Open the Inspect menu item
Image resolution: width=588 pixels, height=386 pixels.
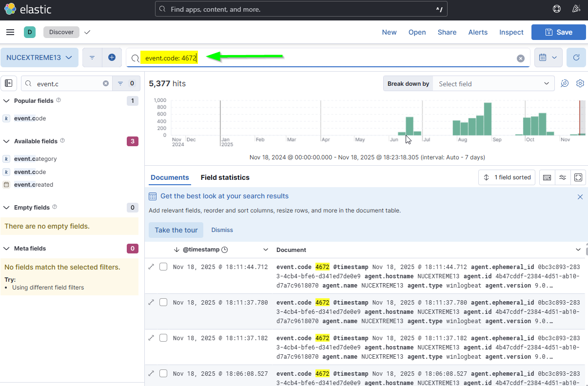tap(511, 32)
